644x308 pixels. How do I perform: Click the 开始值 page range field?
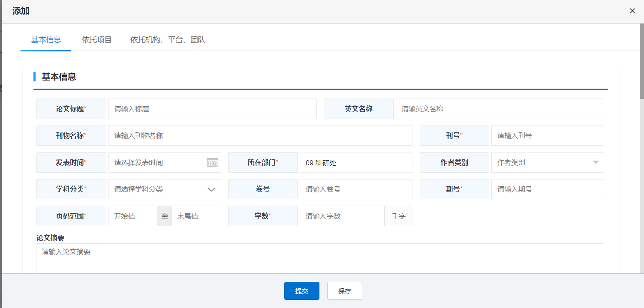133,216
